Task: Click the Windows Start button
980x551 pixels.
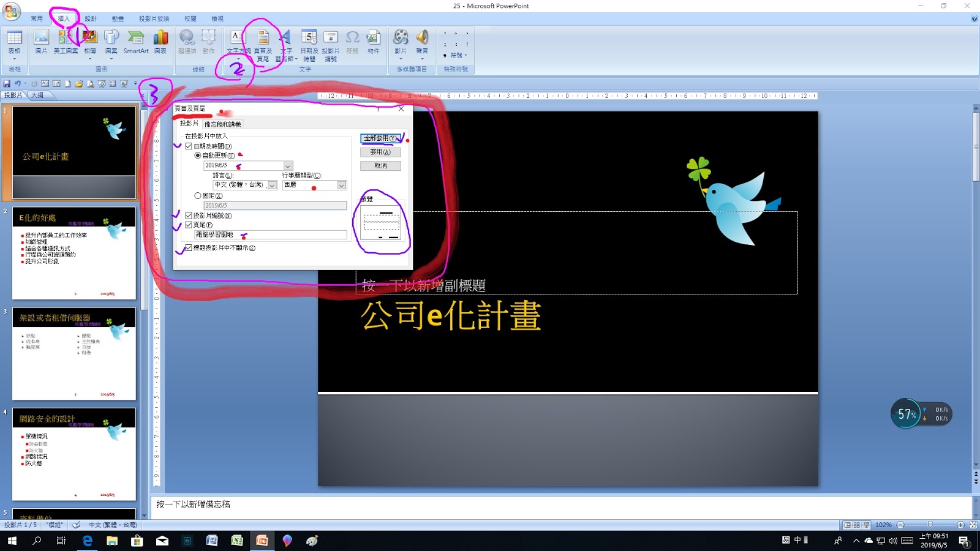Action: [12, 541]
